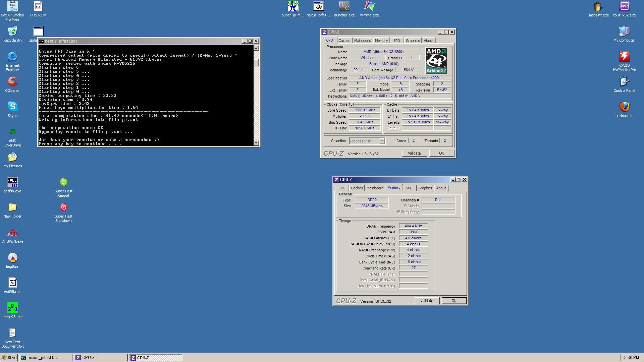Viewport: 644px width, 362px height.
Task: Open SPD tab in lower CPU-Z window
Action: (x=409, y=188)
